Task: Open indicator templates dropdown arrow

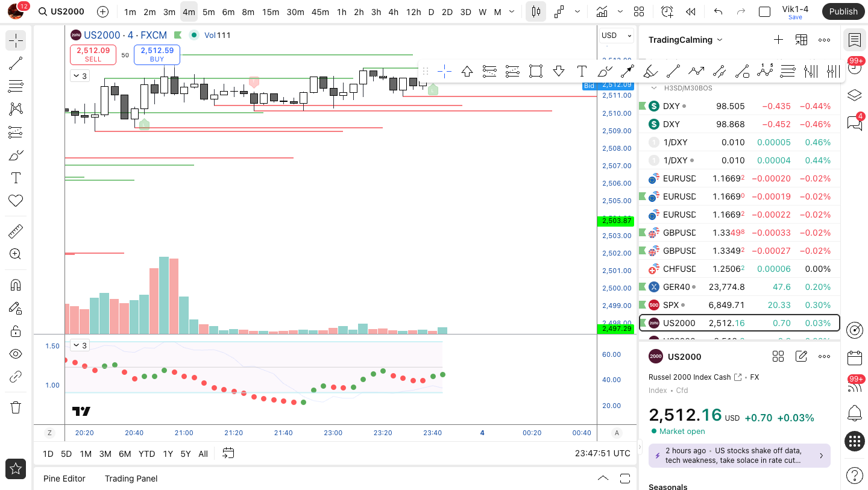Action: point(620,11)
